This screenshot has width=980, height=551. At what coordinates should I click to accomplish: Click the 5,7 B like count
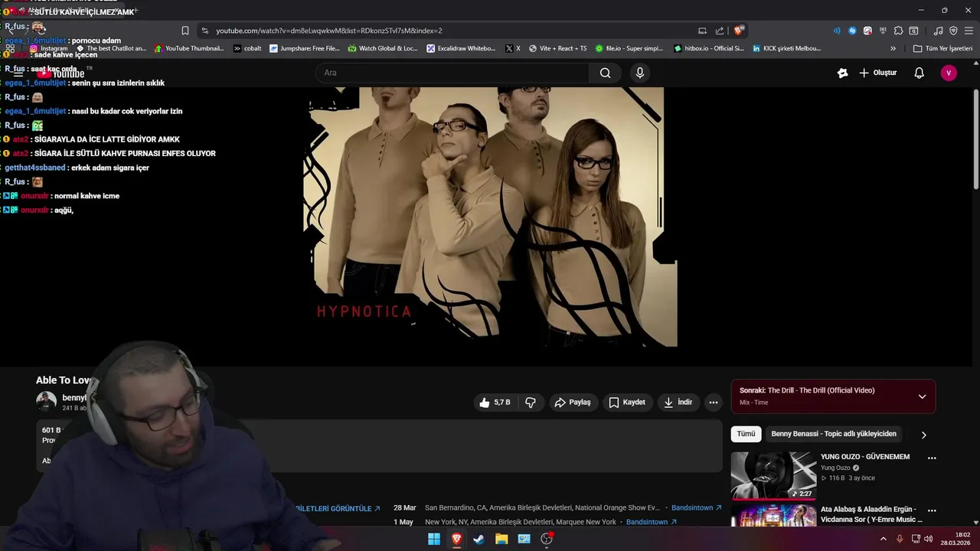pos(502,403)
